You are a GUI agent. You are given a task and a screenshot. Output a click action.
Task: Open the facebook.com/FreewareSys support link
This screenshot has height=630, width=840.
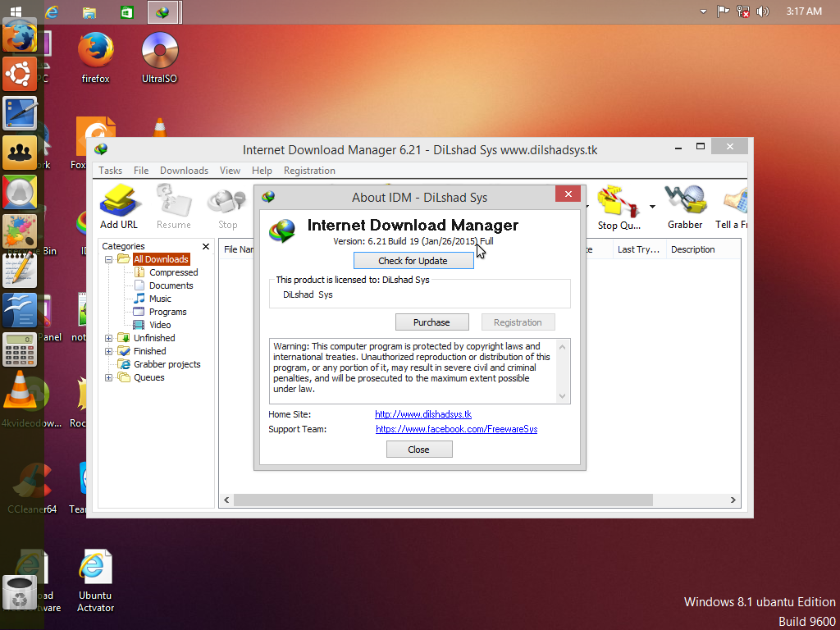456,429
